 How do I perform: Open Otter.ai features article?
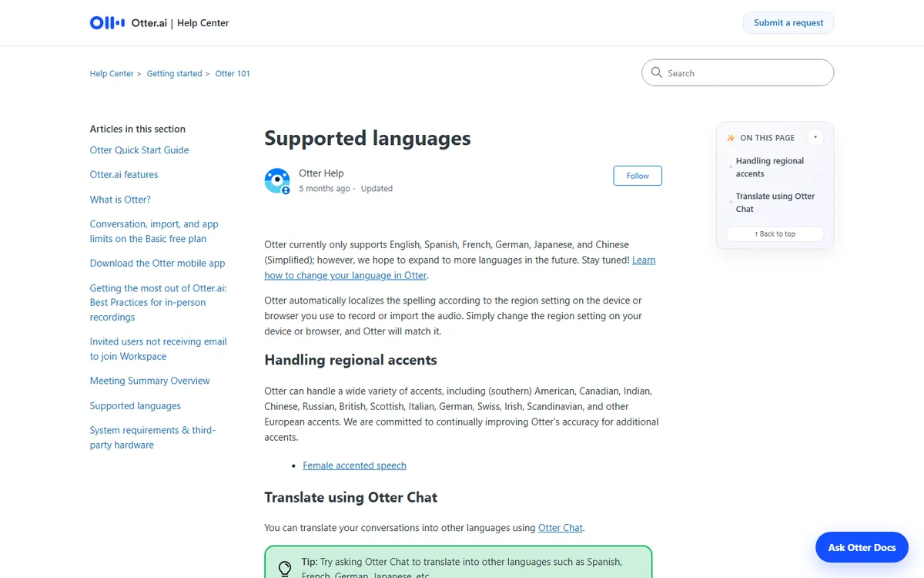[x=124, y=175]
